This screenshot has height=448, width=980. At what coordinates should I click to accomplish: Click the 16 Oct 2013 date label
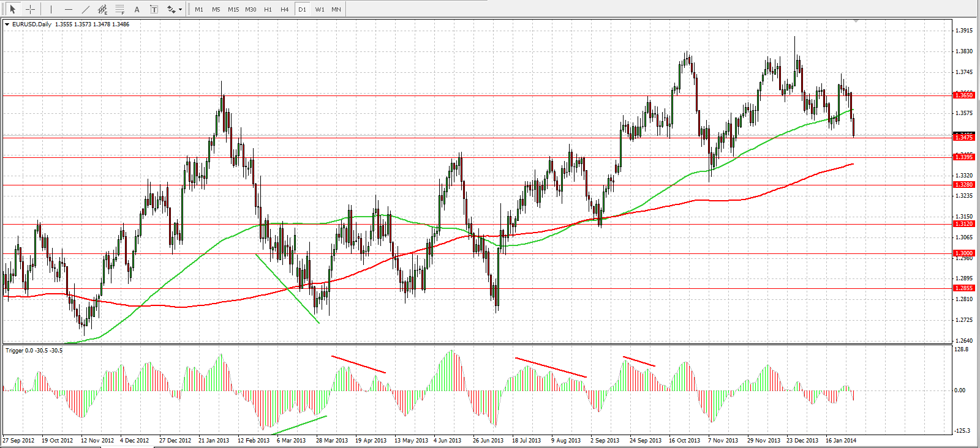click(685, 441)
